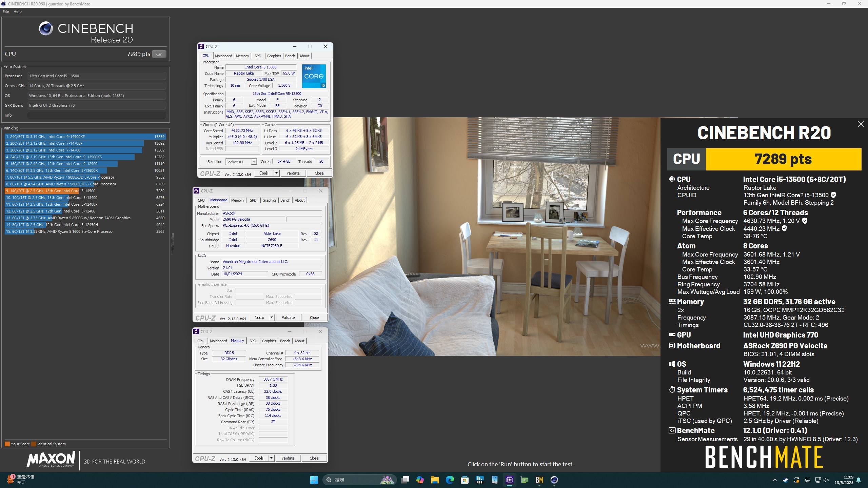Select ranking row Intel Core i9-14900KF
The image size is (868, 488).
[85, 137]
